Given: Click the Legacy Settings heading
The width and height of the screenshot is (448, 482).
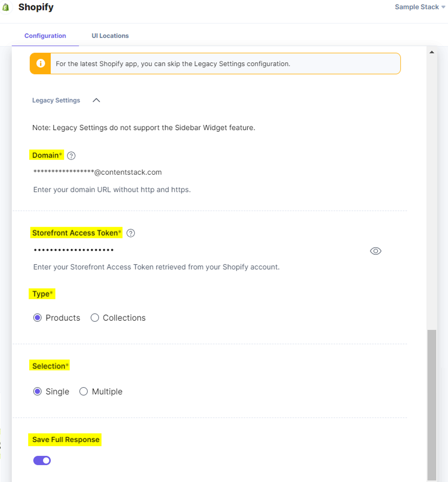Looking at the screenshot, I should click(56, 100).
